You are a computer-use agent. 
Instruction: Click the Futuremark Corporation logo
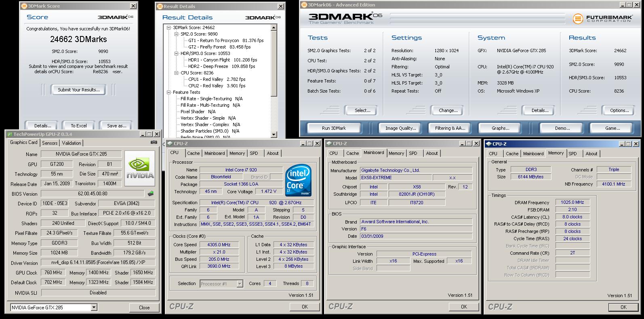point(602,19)
